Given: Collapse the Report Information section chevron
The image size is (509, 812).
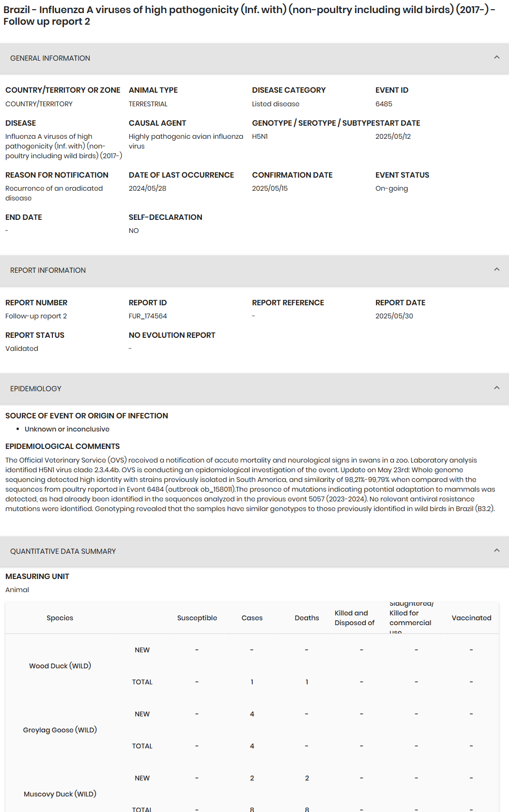Looking at the screenshot, I should tap(496, 269).
